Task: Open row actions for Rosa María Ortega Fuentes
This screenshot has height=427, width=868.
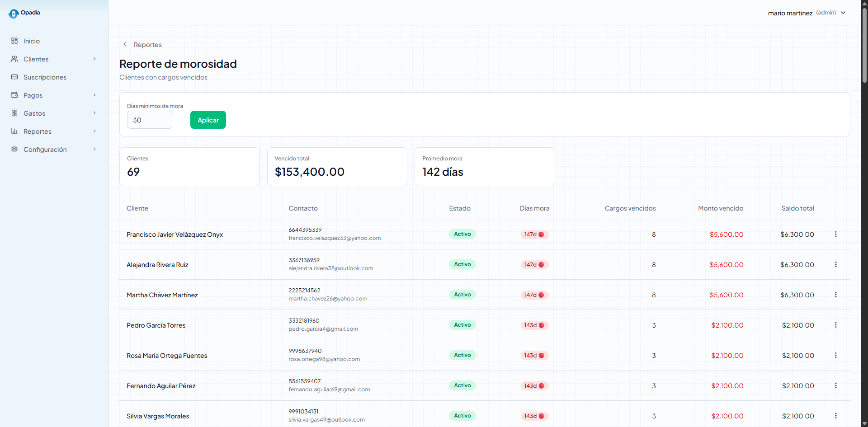Action: coord(835,355)
